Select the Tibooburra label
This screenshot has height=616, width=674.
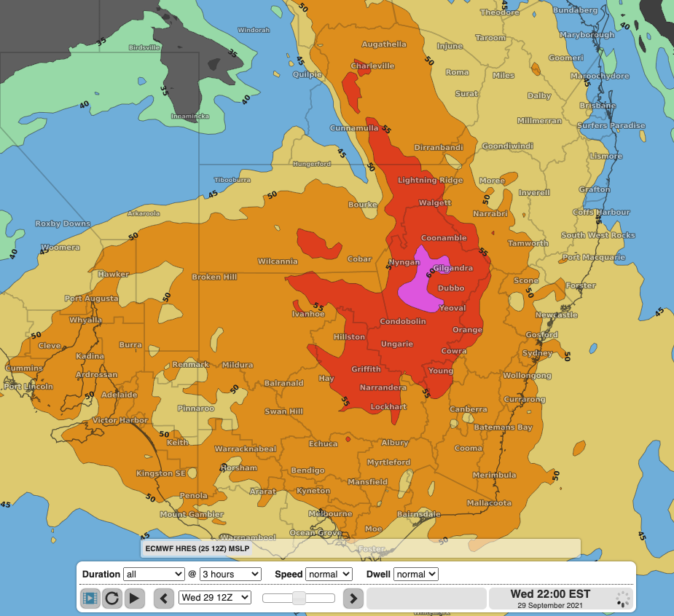tap(232, 180)
